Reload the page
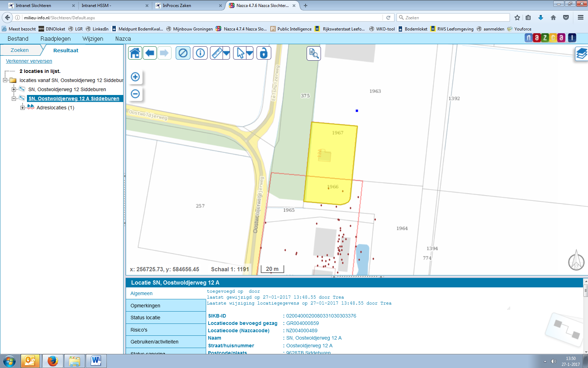Image resolution: width=588 pixels, height=368 pixels. point(388,18)
